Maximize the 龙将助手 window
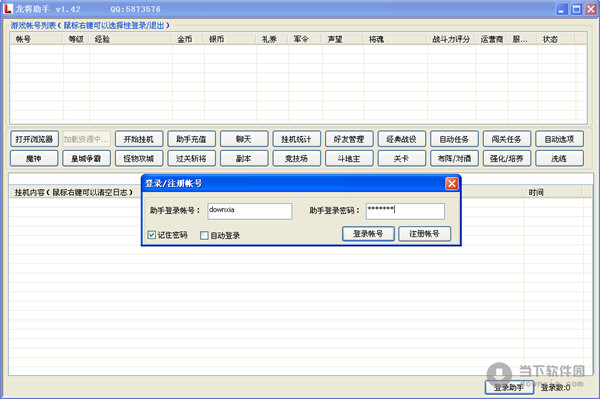The image size is (600, 399). [x=576, y=9]
